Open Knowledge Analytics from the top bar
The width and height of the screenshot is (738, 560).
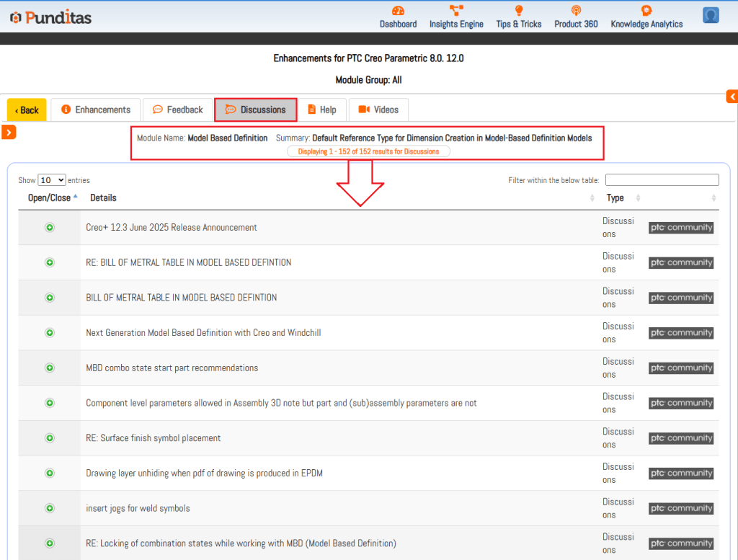tap(646, 12)
